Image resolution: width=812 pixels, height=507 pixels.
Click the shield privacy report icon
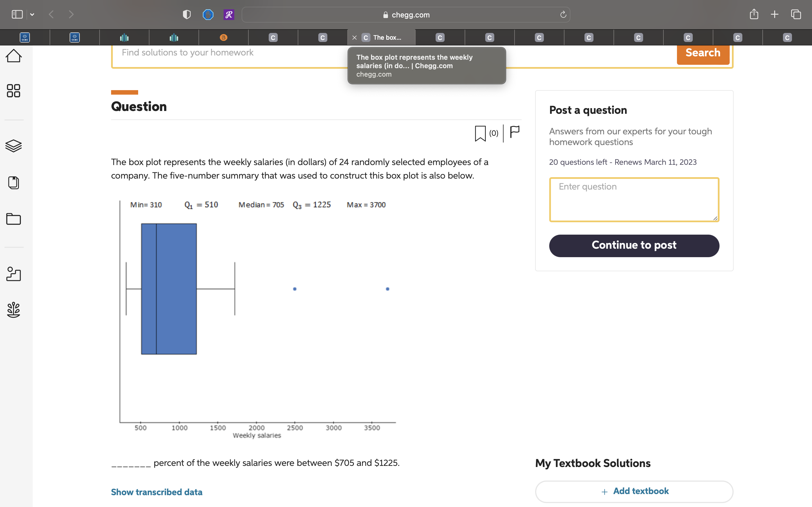187,14
